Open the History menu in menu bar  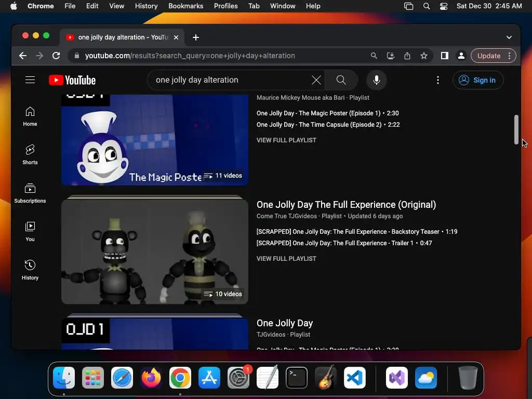click(x=146, y=6)
